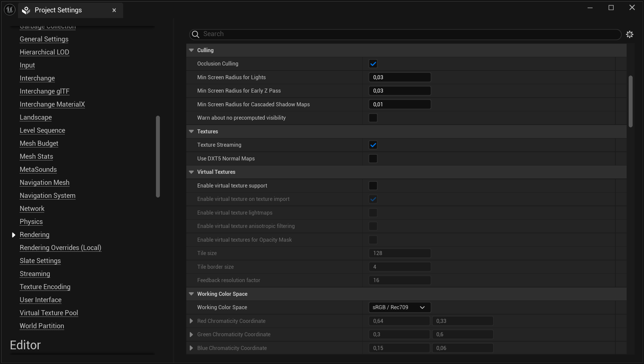Screen dimensions: 644x364
Task: Disable Occlusion Culling
Action: (x=373, y=64)
